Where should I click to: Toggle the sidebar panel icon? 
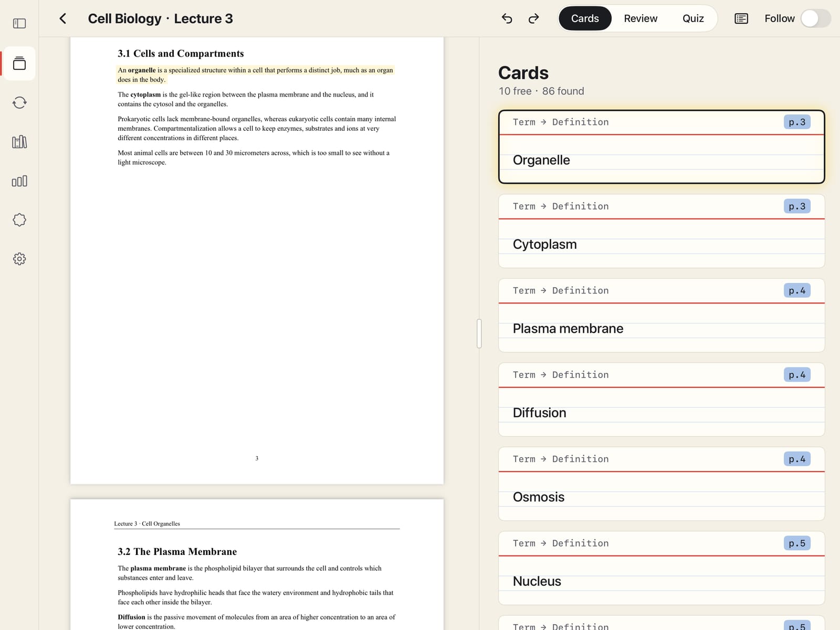19,24
